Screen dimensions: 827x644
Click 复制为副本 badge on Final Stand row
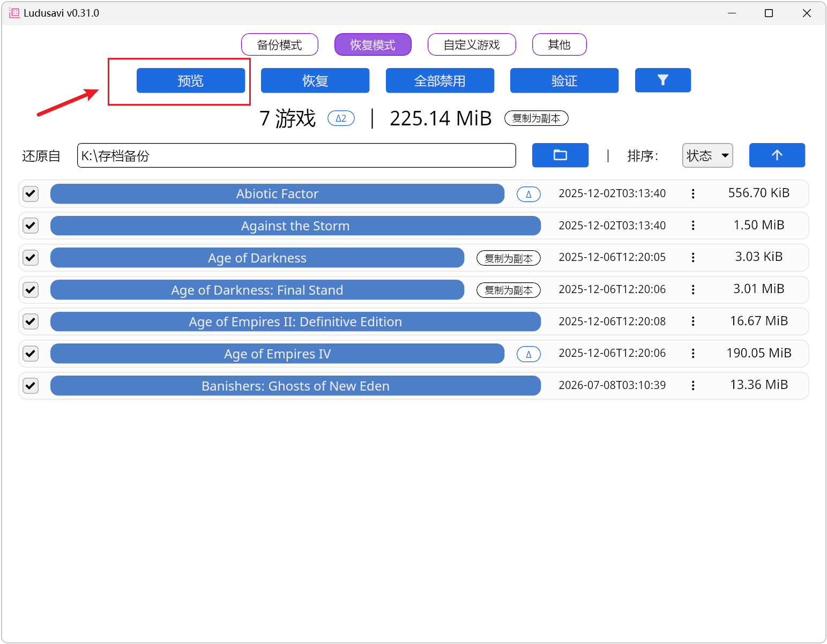pyautogui.click(x=509, y=290)
